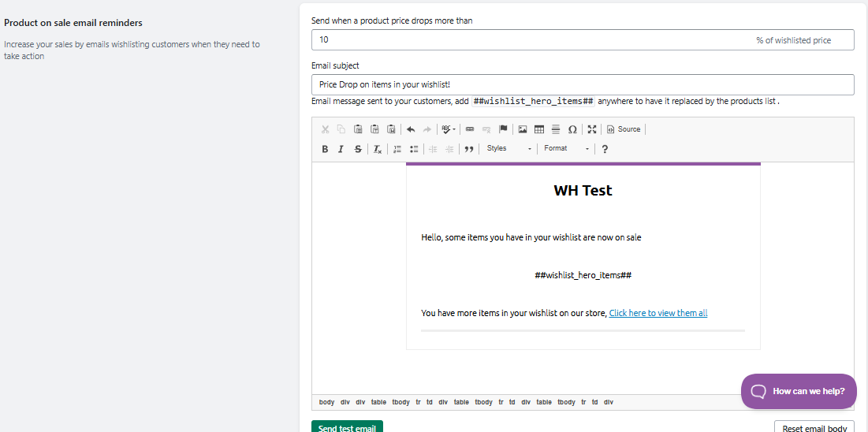The image size is (868, 432).
Task: Switch the editor to Source view
Action: coord(624,129)
